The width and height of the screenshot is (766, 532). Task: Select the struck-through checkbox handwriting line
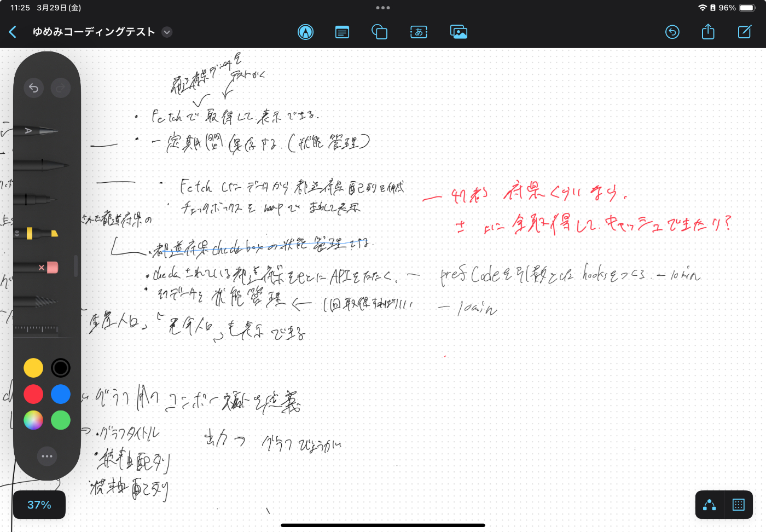pyautogui.click(x=263, y=246)
